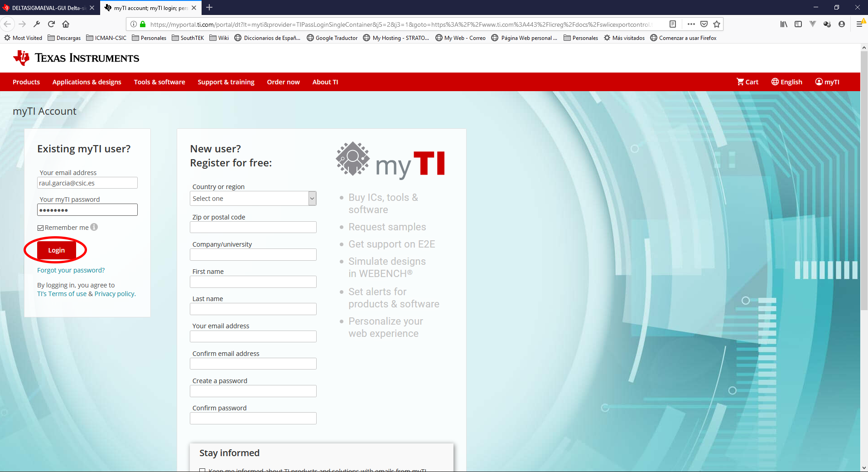Go to the Firefox home page icon
The image size is (868, 472).
[66, 24]
